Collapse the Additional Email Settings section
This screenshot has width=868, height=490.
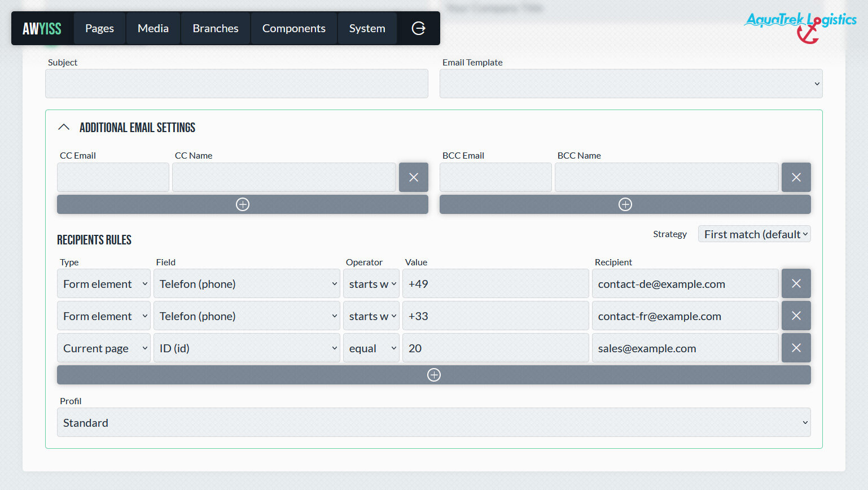64,128
